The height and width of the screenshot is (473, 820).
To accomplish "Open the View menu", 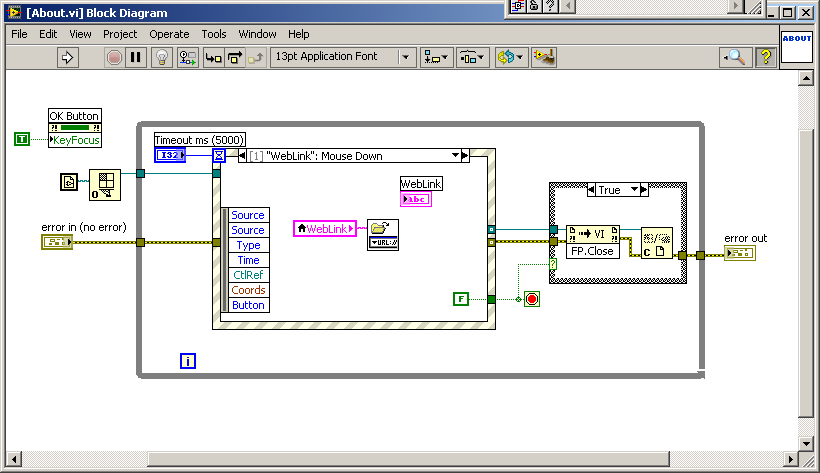I will tap(80, 34).
